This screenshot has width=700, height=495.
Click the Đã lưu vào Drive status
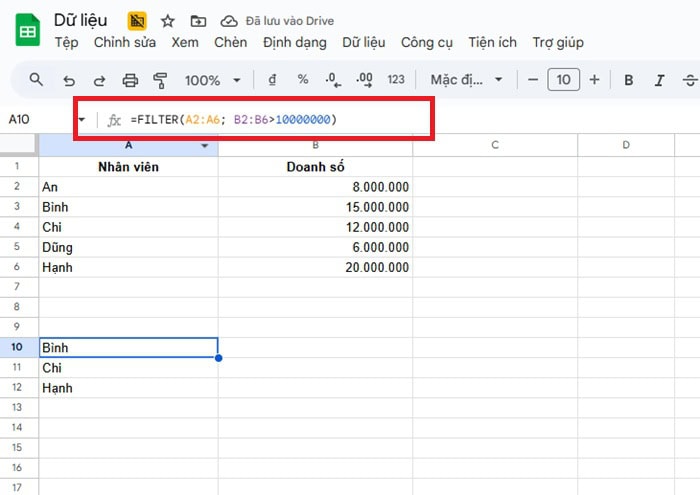(x=290, y=21)
